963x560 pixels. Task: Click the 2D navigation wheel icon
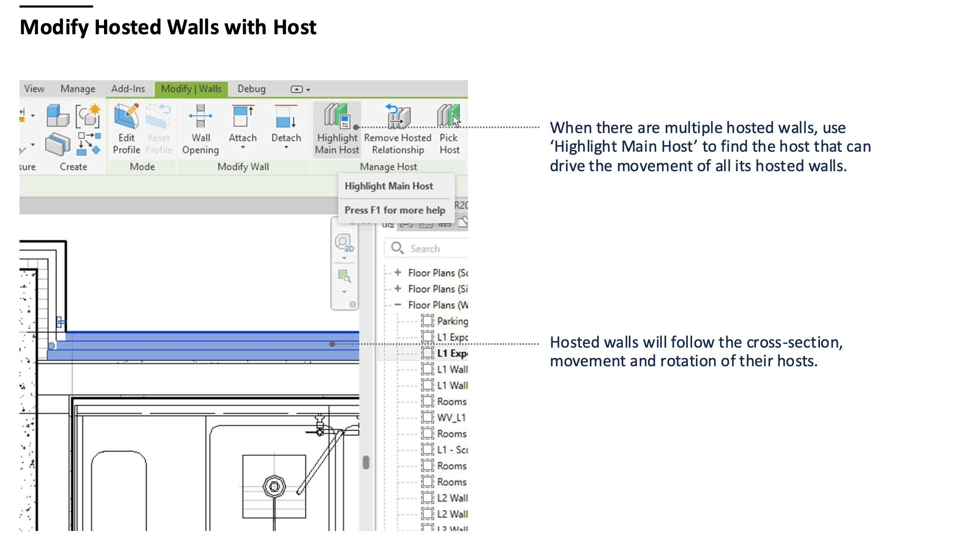(x=344, y=243)
